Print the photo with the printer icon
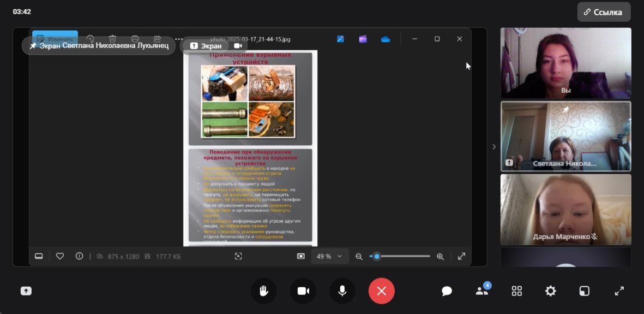The height and width of the screenshot is (314, 644). [135, 39]
